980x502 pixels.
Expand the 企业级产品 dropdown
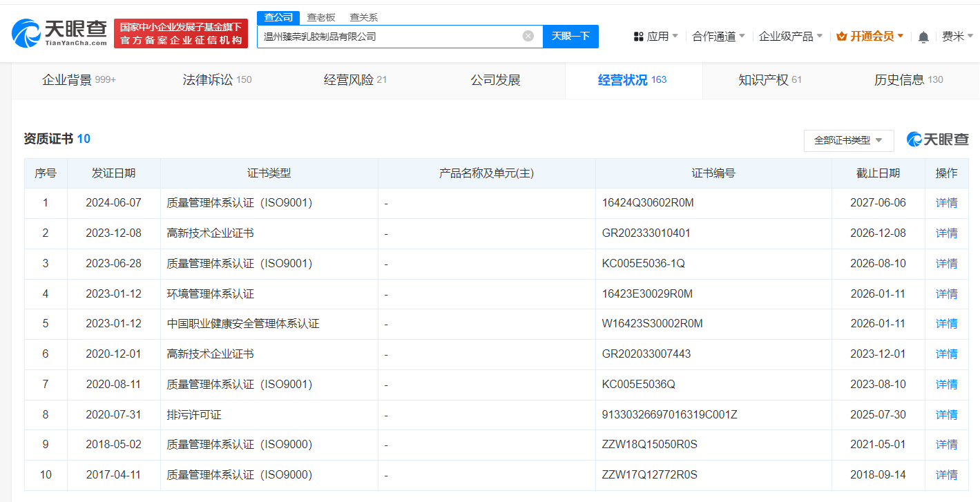791,36
